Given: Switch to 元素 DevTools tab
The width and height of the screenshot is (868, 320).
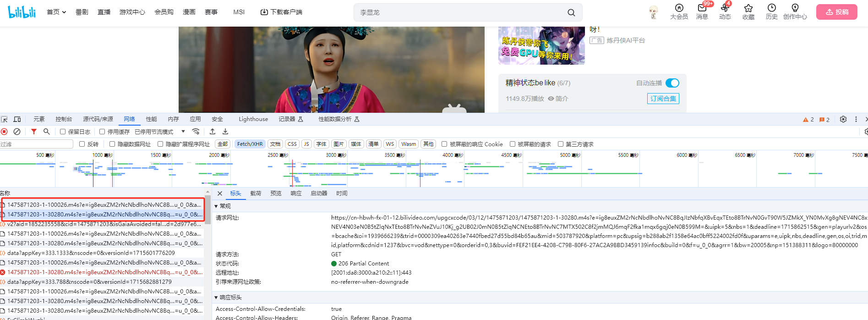Looking at the screenshot, I should click(39, 119).
